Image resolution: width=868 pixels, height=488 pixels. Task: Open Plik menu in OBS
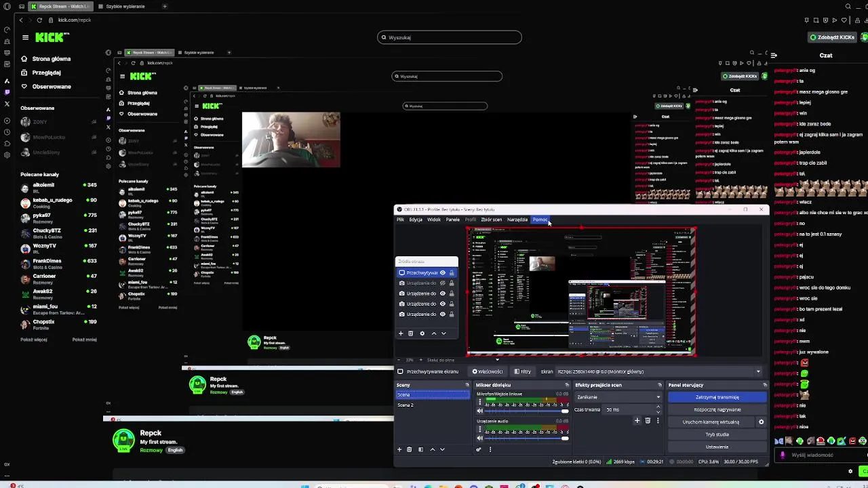point(400,220)
